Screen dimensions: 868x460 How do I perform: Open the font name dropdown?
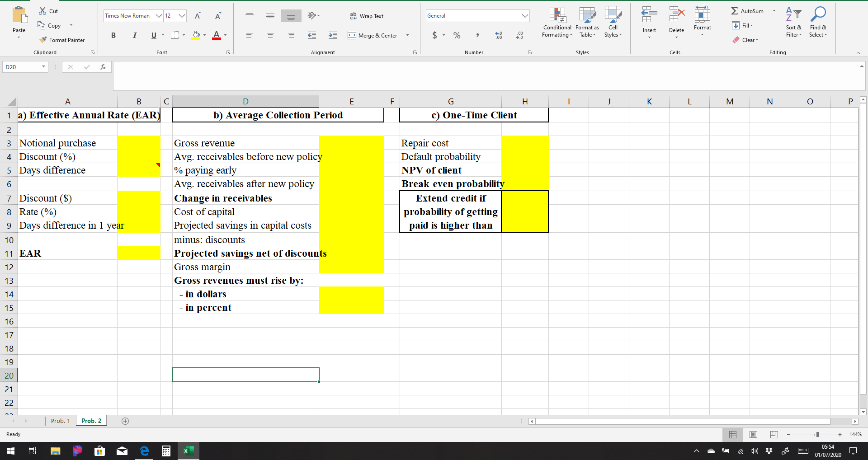pyautogui.click(x=159, y=16)
